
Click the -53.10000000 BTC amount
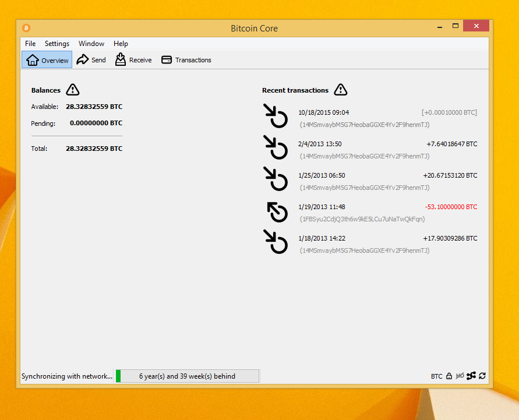[451, 207]
